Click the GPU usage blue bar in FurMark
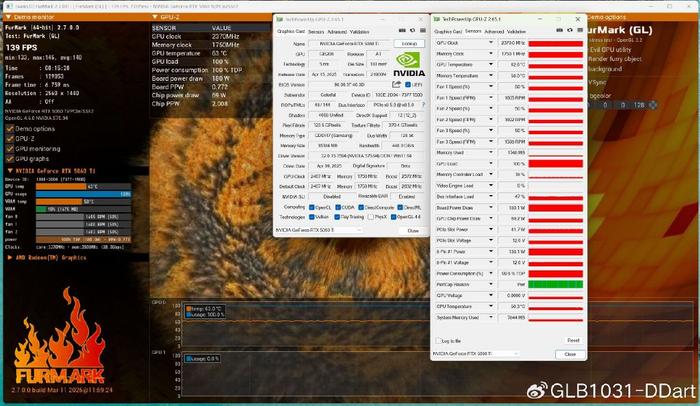The height and width of the screenshot is (406, 700). (x=83, y=194)
